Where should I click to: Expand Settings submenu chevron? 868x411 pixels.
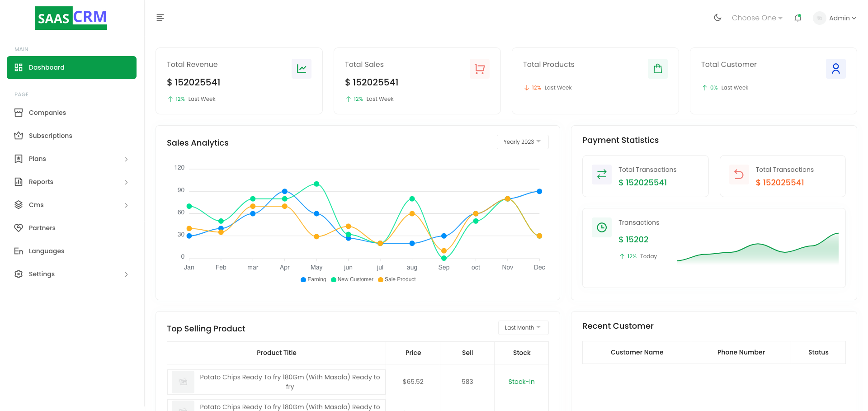127,274
